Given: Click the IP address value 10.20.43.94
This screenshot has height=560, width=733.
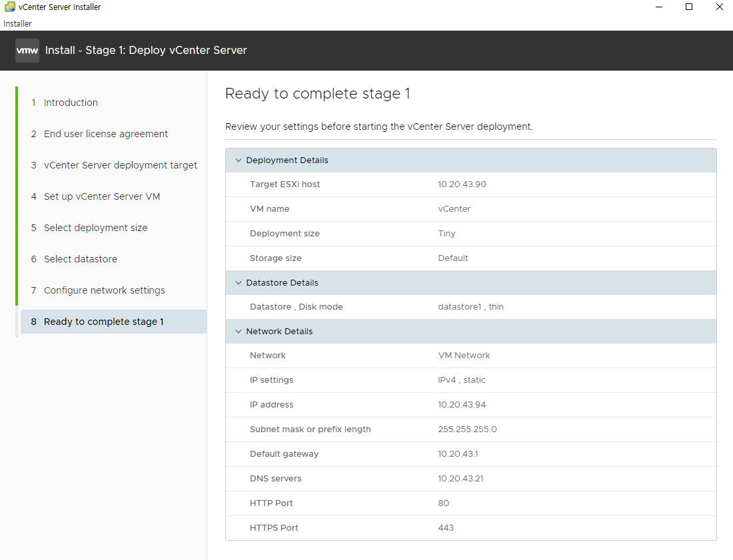Looking at the screenshot, I should 462,405.
